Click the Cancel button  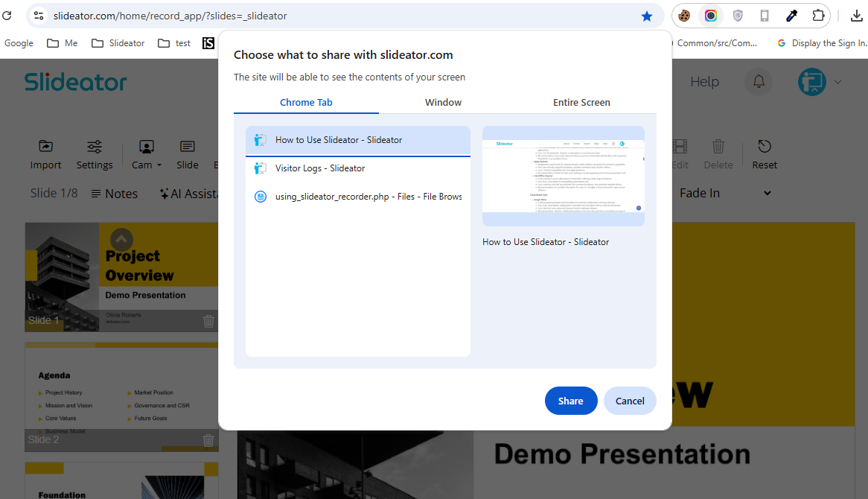pos(629,401)
